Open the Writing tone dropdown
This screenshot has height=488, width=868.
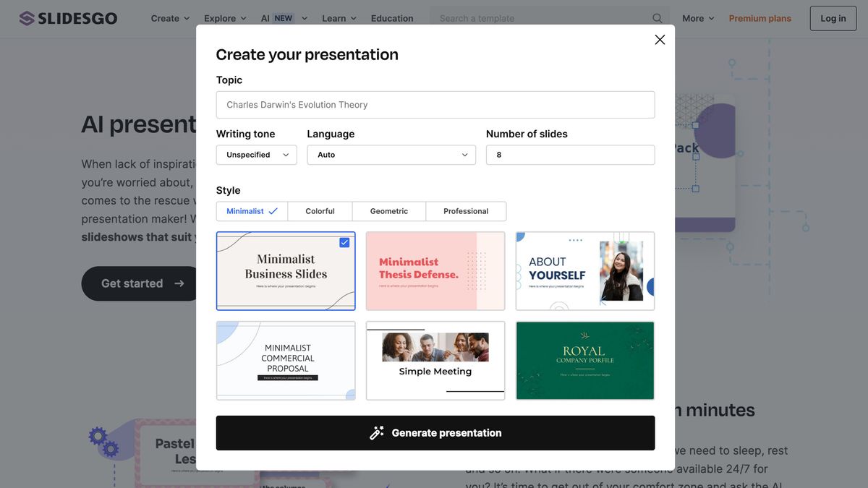coord(256,154)
